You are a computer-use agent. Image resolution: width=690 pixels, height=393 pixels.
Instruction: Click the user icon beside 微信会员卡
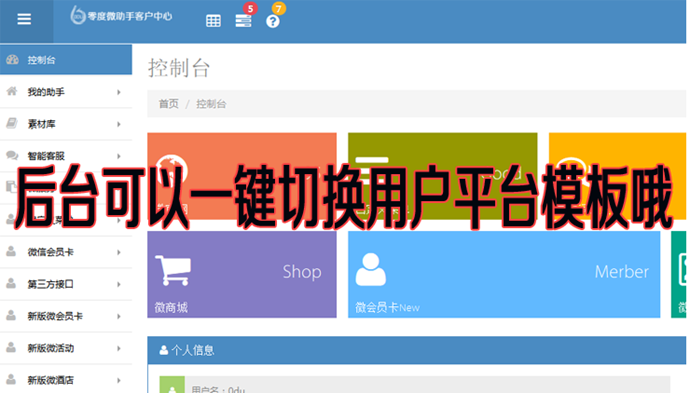click(11, 251)
